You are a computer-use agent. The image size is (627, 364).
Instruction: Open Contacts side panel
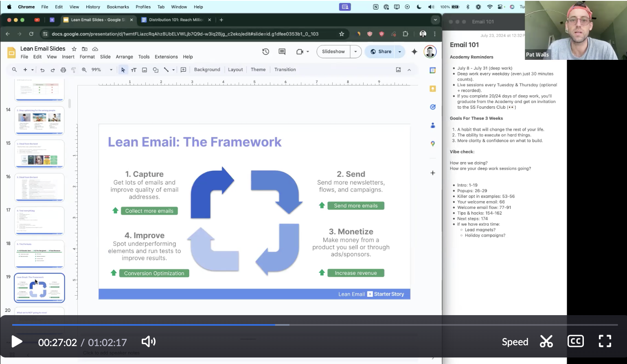tap(433, 125)
